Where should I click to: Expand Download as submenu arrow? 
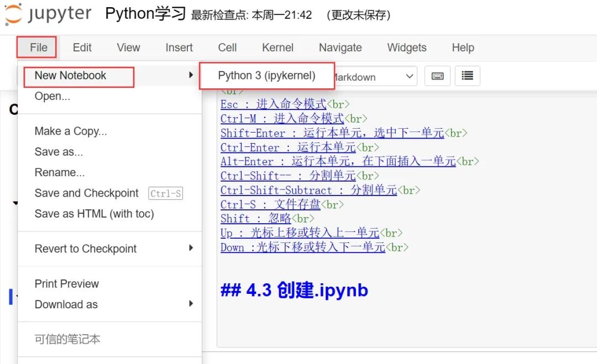tap(191, 304)
